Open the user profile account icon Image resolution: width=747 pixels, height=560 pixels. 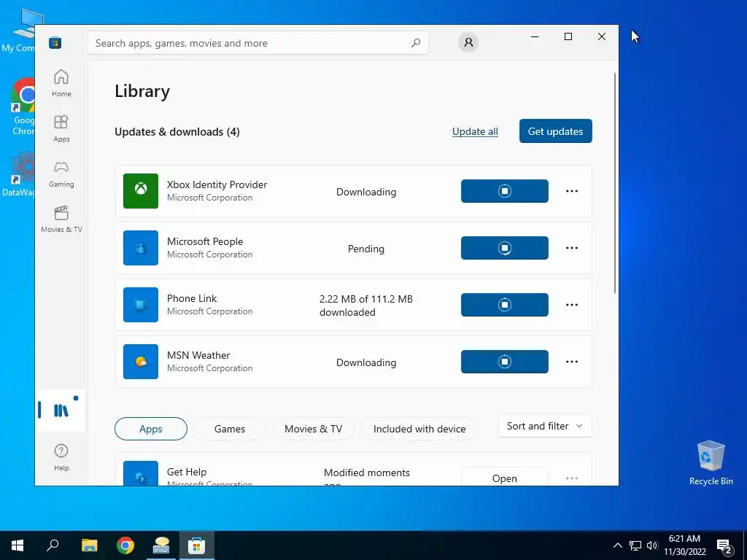click(468, 42)
